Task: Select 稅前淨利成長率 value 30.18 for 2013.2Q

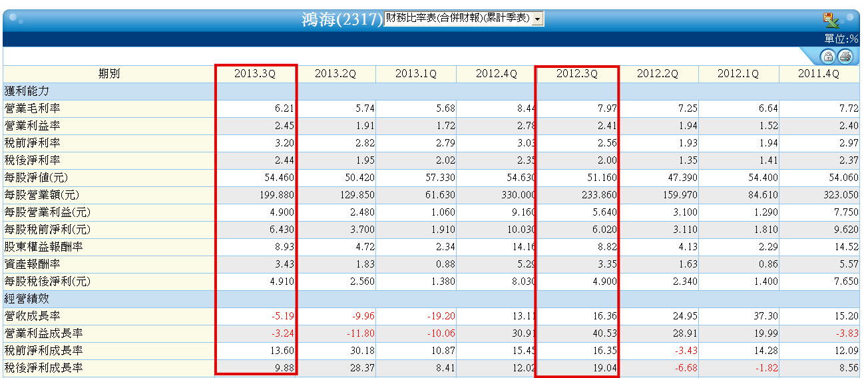Action: [362, 350]
